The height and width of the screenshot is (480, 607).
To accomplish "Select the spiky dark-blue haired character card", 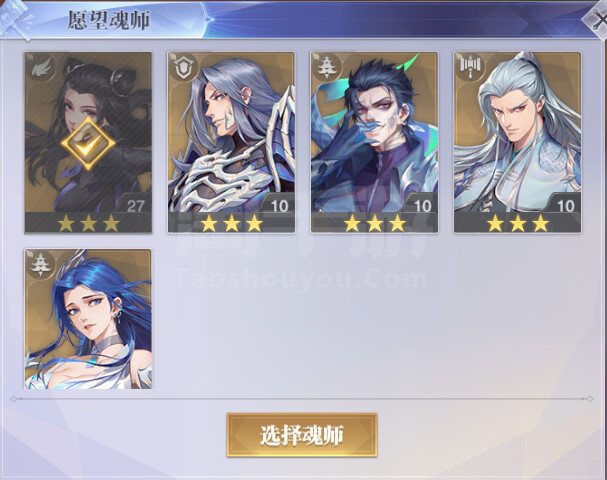I will pos(374,142).
